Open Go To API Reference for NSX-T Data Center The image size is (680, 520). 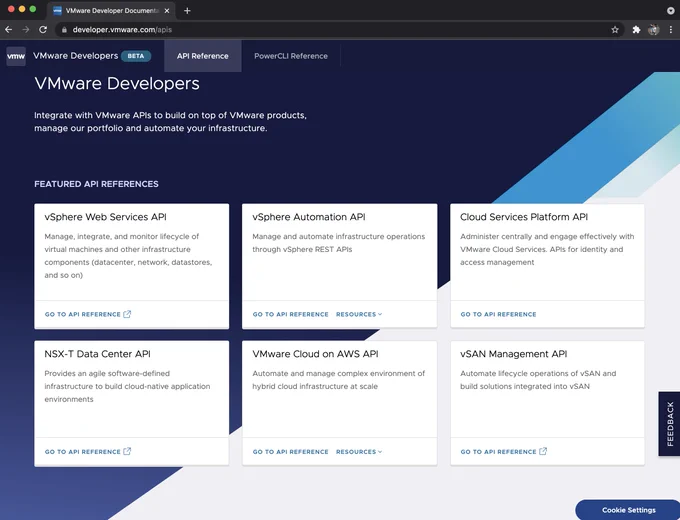(88, 452)
